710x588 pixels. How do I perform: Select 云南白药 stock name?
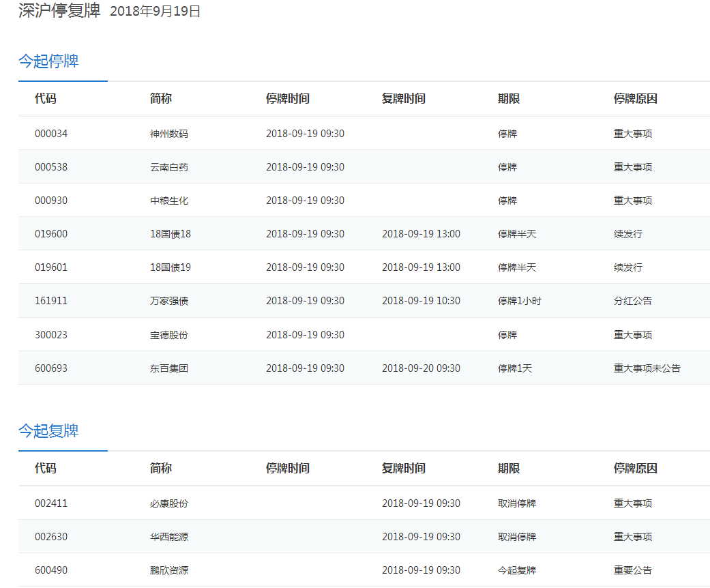(x=168, y=167)
